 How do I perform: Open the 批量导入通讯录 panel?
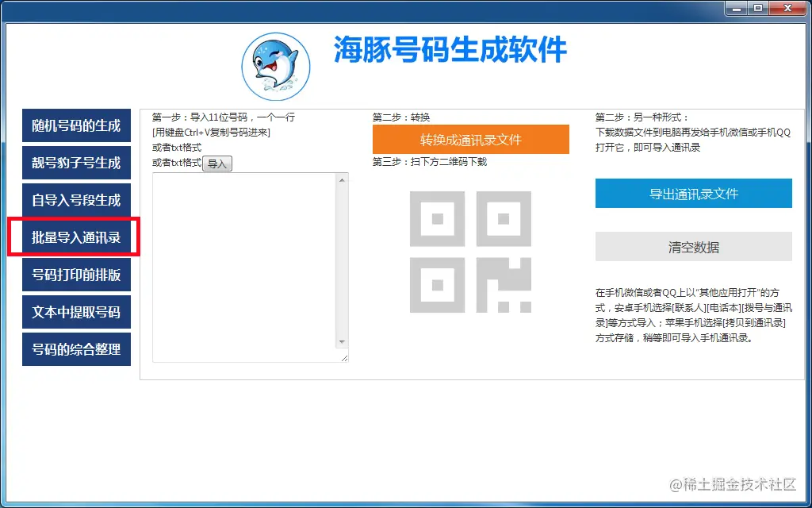(76, 237)
